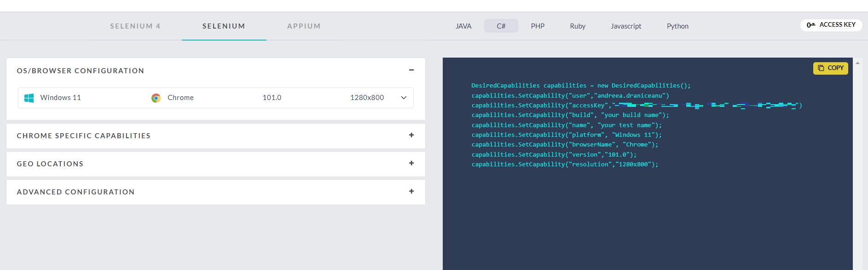Image resolution: width=868 pixels, height=270 pixels.
Task: Select the Selenium tab
Action: 224,26
